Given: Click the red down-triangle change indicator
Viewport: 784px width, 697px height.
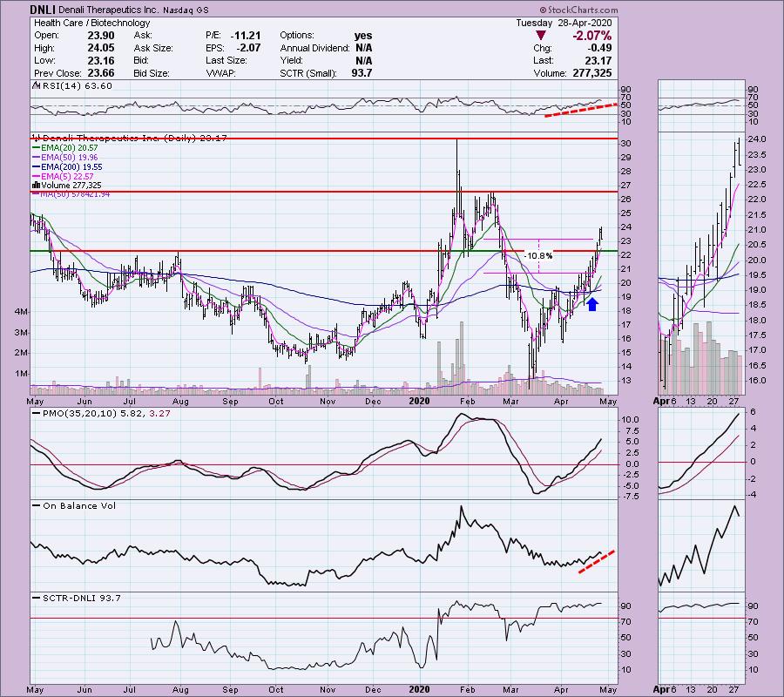Looking at the screenshot, I should pos(540,36).
